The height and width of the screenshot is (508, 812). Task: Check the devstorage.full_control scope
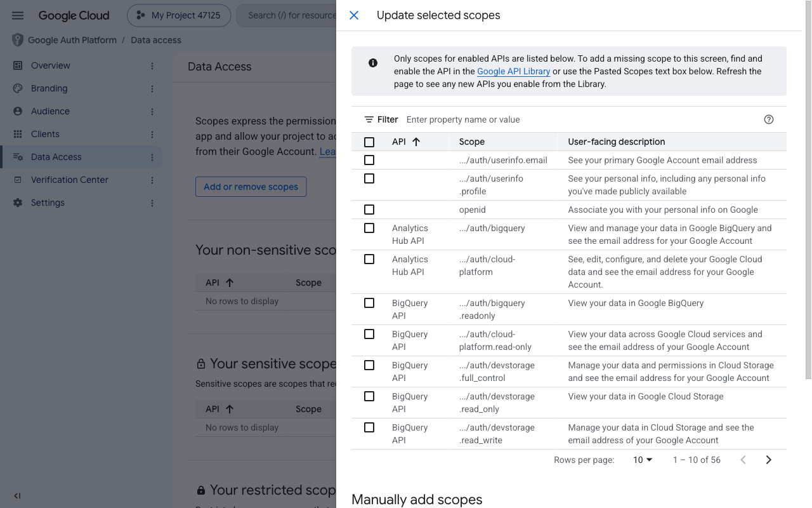pyautogui.click(x=369, y=365)
